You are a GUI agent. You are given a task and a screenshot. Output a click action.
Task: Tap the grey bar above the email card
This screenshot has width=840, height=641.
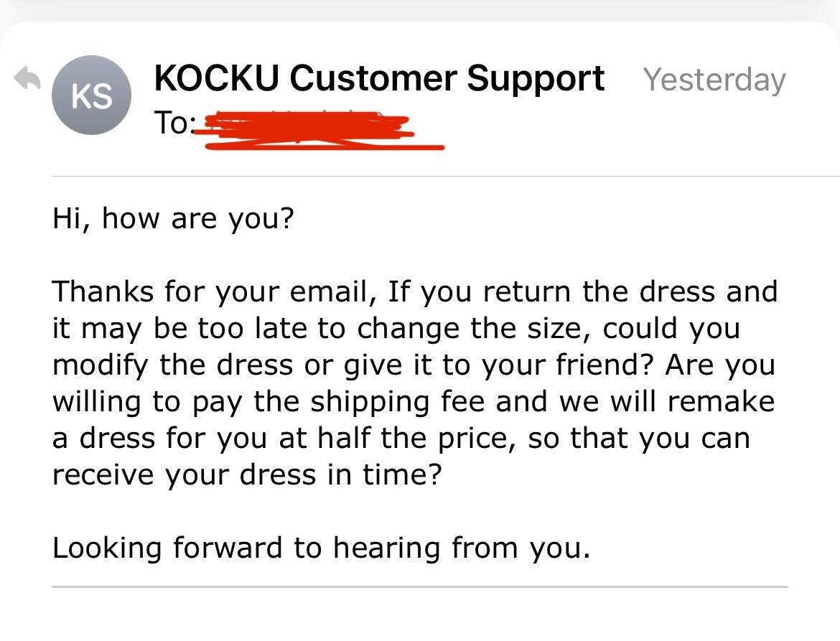pos(419,9)
